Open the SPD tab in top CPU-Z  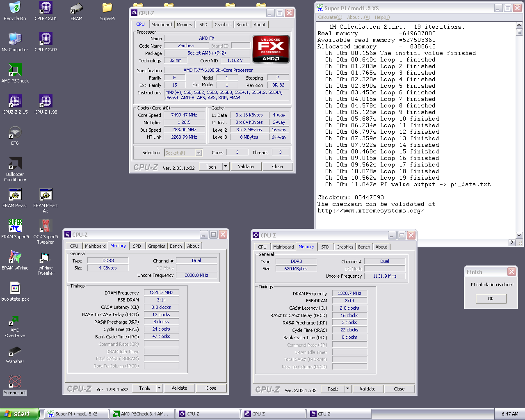tap(203, 25)
